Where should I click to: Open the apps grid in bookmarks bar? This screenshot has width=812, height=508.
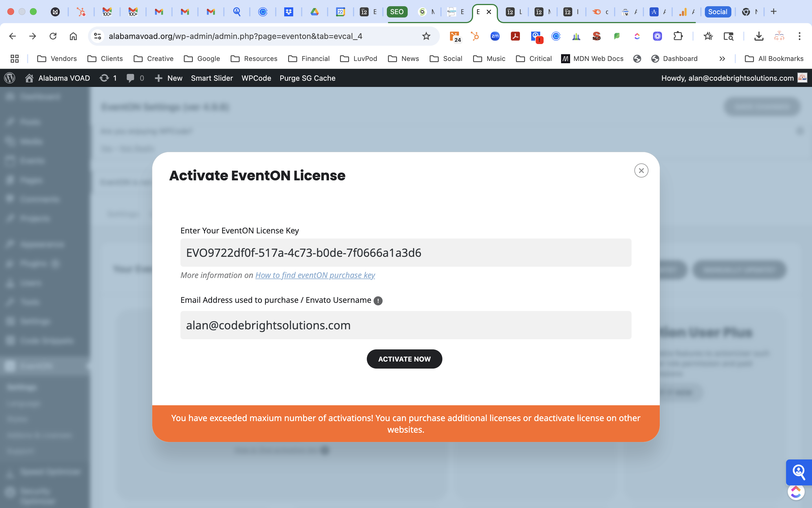coord(14,59)
